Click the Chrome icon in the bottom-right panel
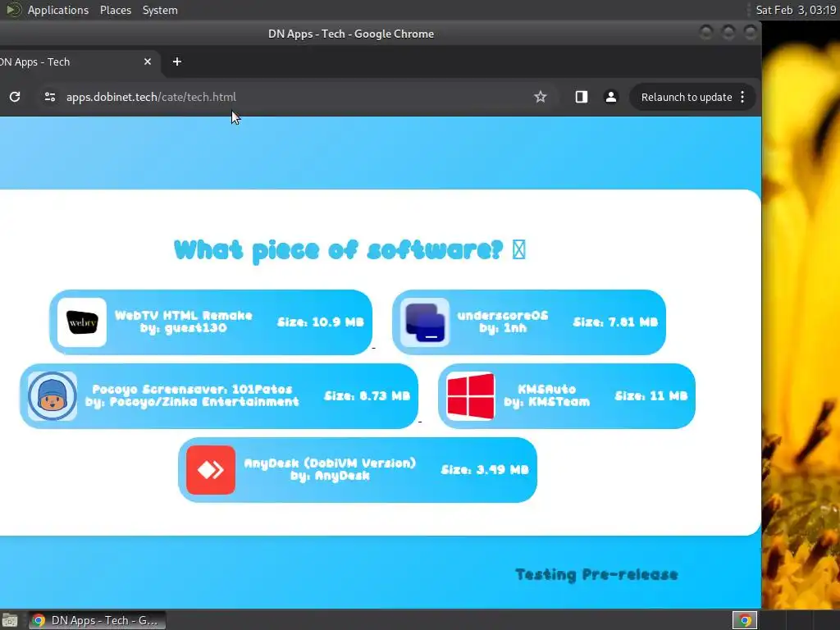Viewport: 840px width, 630px height. coord(745,620)
